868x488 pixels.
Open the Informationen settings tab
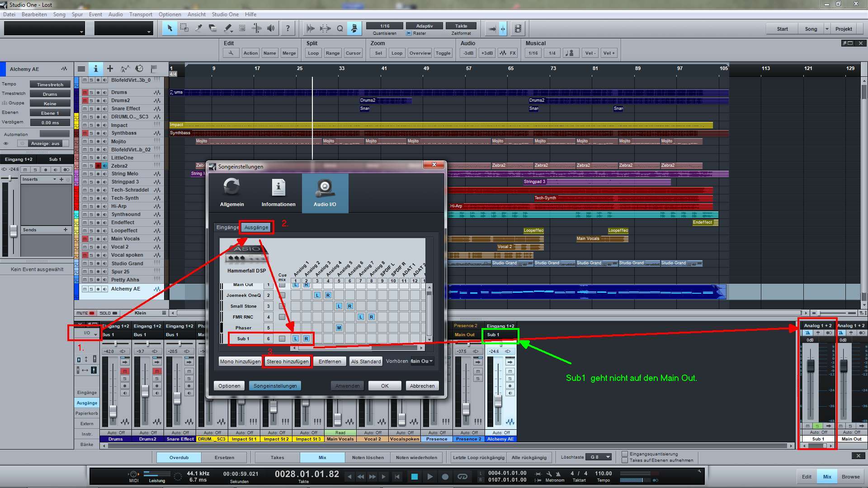tap(278, 193)
